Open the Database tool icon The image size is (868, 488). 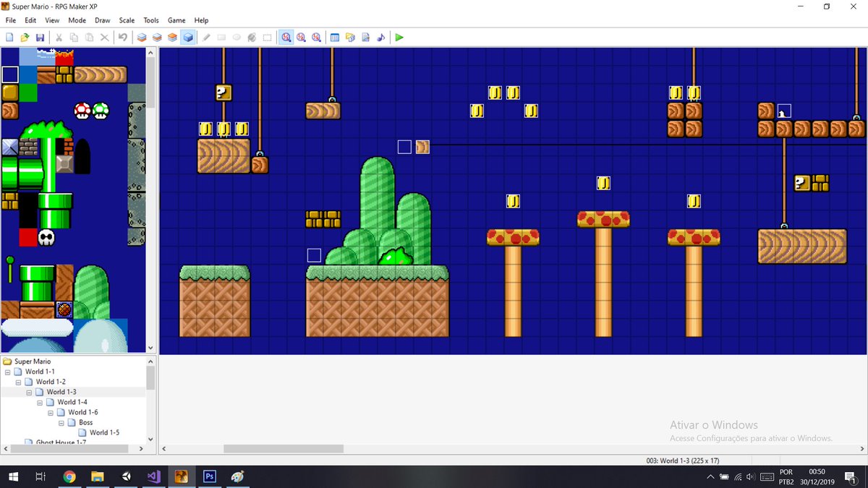[335, 37]
